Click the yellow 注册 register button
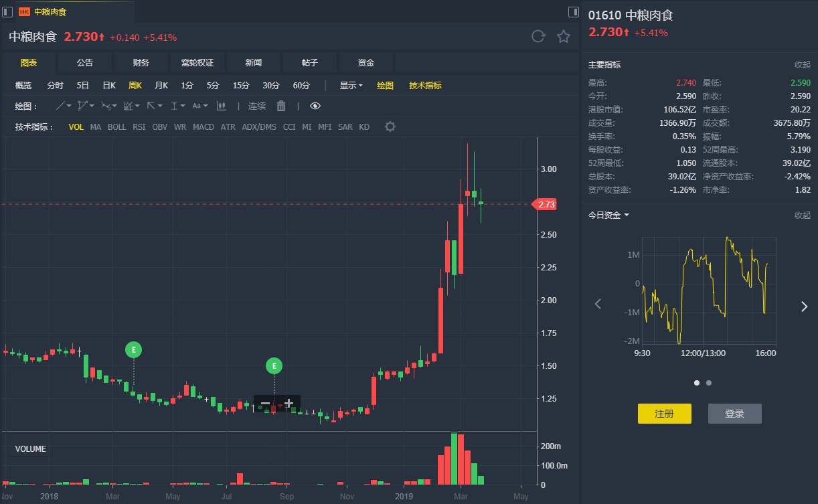The height and width of the screenshot is (504, 818). tap(665, 414)
